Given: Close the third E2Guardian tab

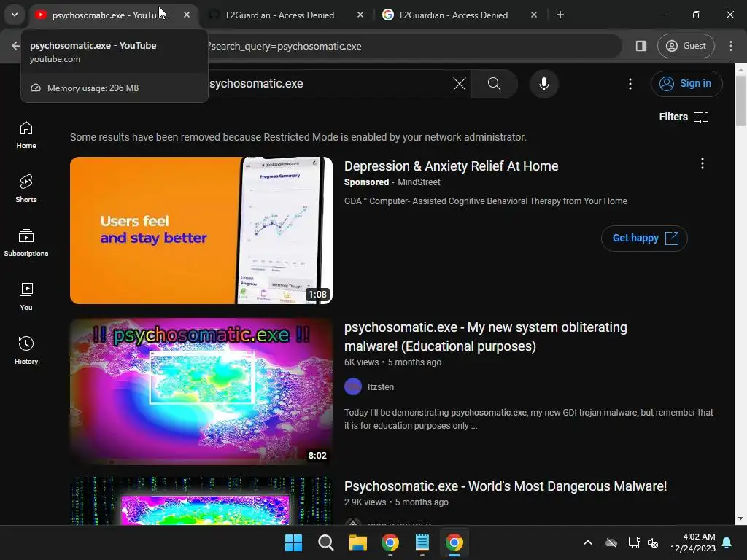Looking at the screenshot, I should point(533,15).
